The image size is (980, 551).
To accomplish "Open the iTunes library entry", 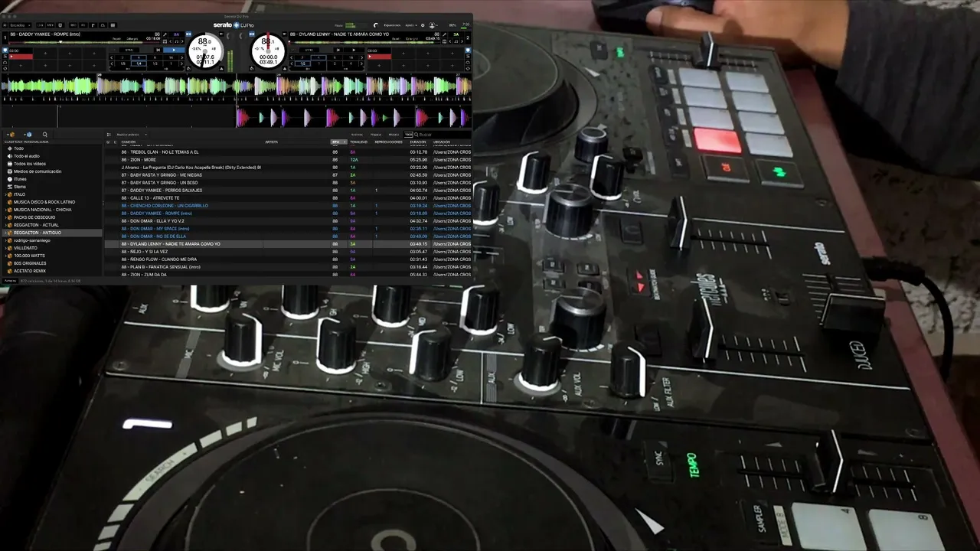I will [x=20, y=179].
